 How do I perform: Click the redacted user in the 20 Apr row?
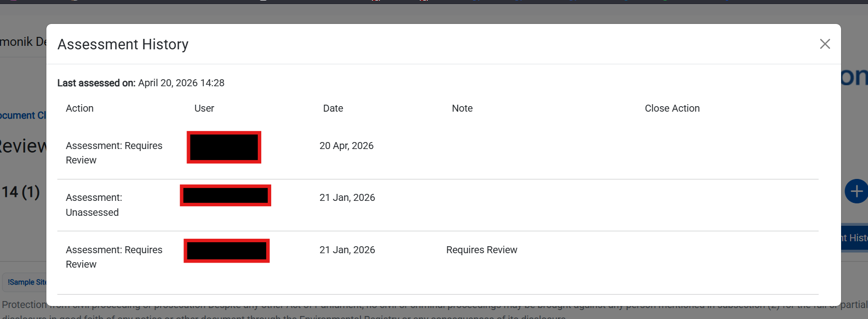224,147
